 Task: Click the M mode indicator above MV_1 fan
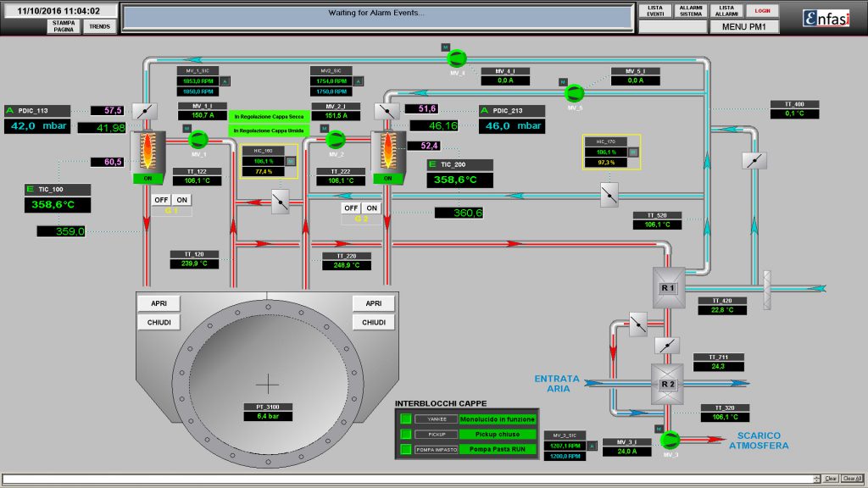tap(186, 129)
